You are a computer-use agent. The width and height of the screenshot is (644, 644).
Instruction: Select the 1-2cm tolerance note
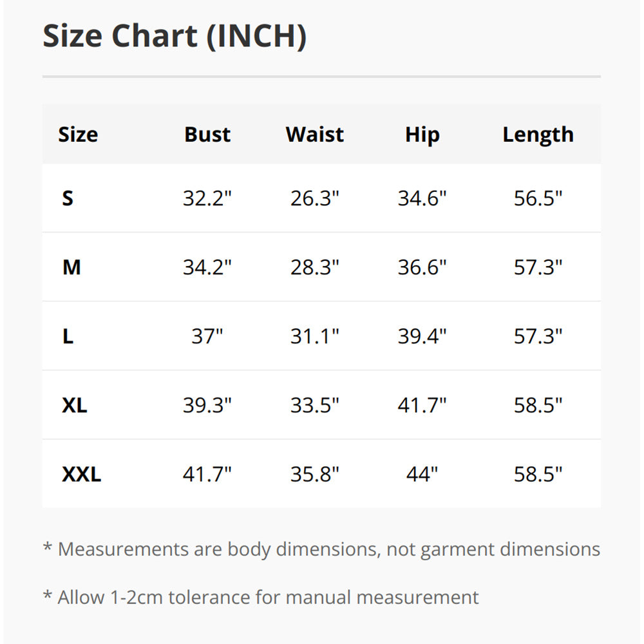click(261, 597)
